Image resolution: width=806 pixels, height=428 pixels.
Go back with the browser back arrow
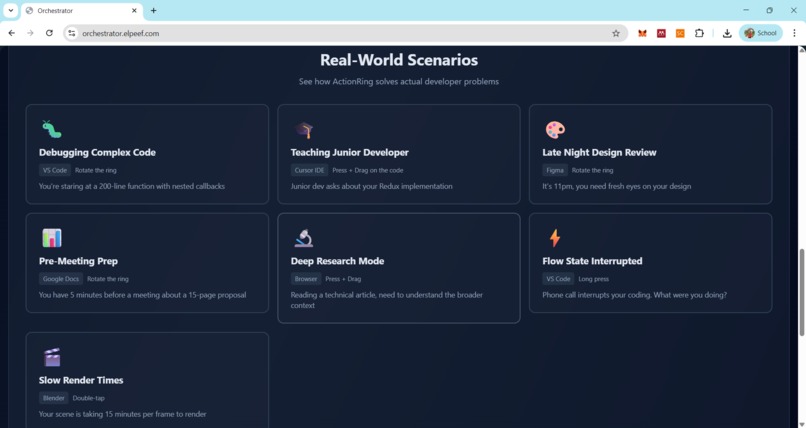coord(11,33)
